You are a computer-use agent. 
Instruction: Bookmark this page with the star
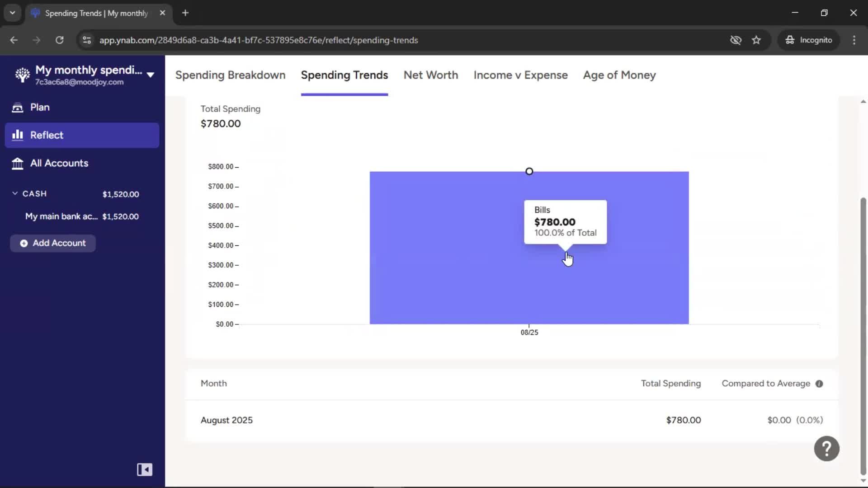pos(756,40)
